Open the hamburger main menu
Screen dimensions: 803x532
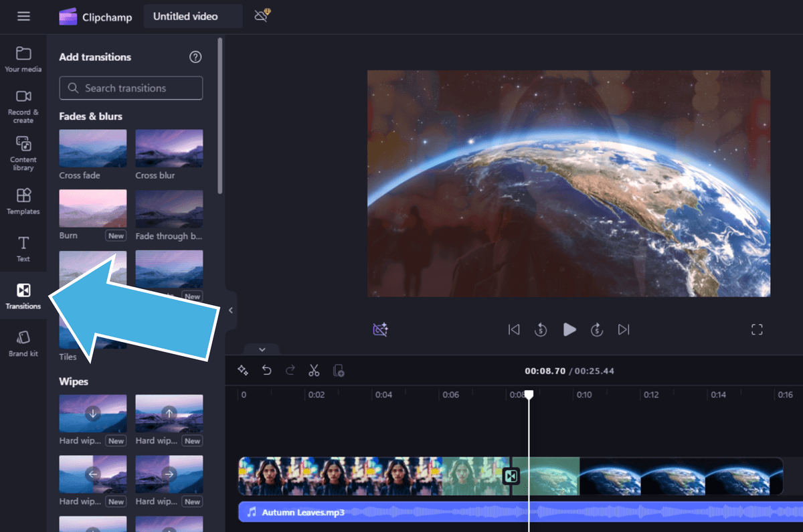23,17
